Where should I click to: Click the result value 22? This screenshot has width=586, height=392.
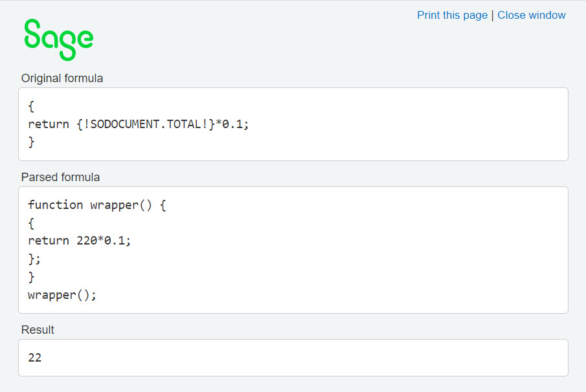pyautogui.click(x=35, y=358)
